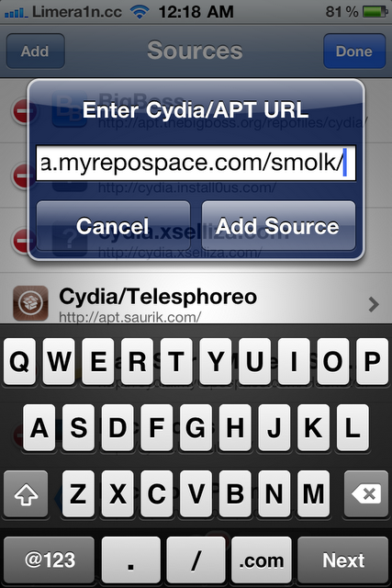The width and height of the screenshot is (392, 588).
Task: Tap the period key on keyboard
Action: 130,560
